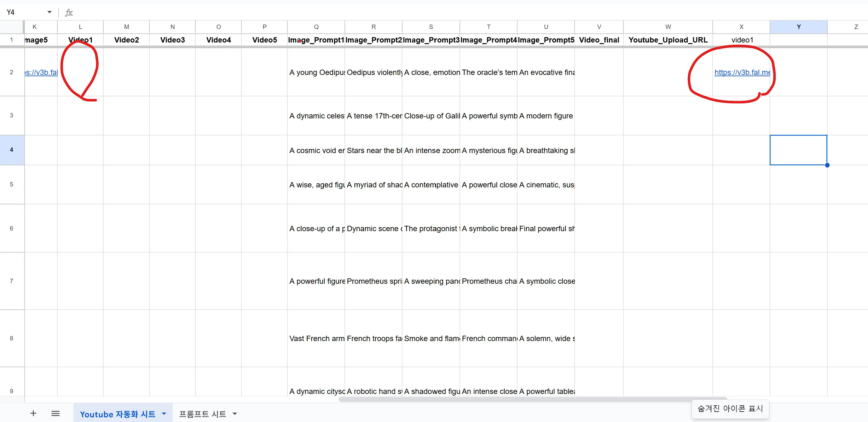Click the Video_final header cell
Screen dimensions: 868x422
coord(599,40)
